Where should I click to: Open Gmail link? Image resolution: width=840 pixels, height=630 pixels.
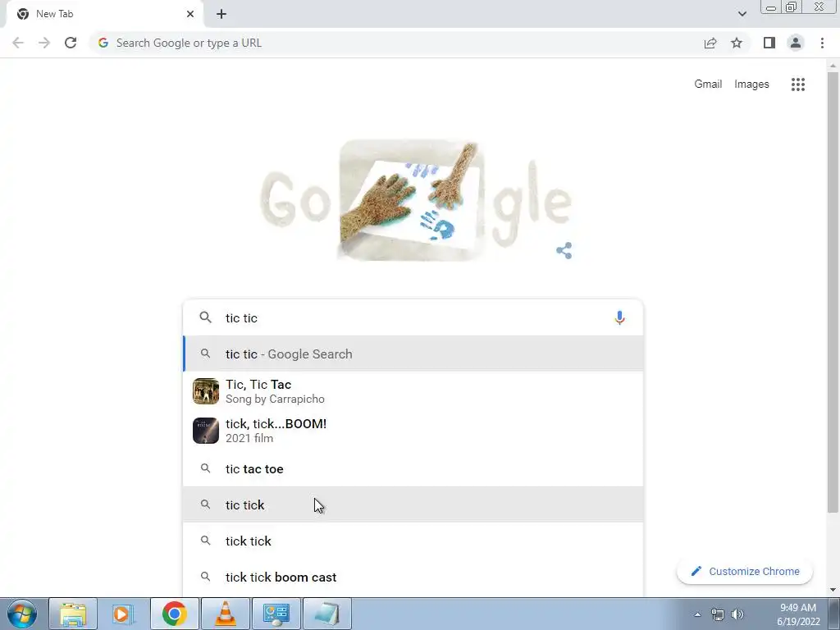pyautogui.click(x=708, y=84)
